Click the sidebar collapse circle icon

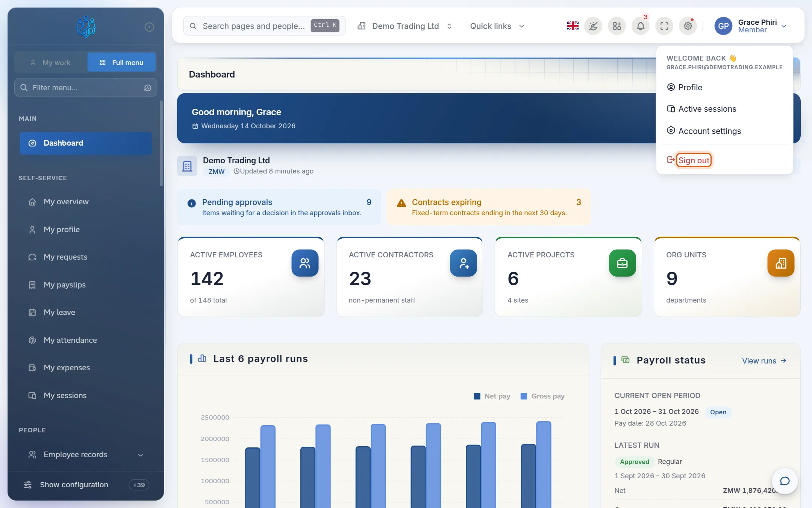[x=149, y=27]
